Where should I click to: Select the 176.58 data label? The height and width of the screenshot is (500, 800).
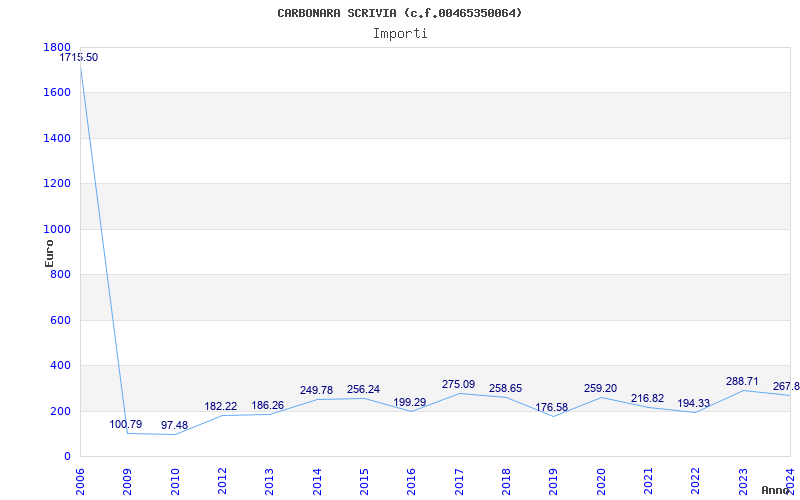click(552, 408)
